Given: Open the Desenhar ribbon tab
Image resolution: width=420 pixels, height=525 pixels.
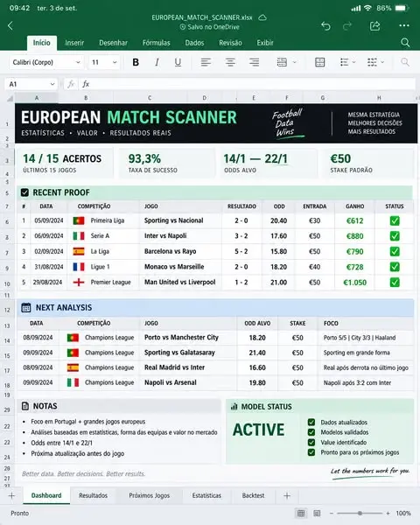Looking at the screenshot, I should pos(113,43).
